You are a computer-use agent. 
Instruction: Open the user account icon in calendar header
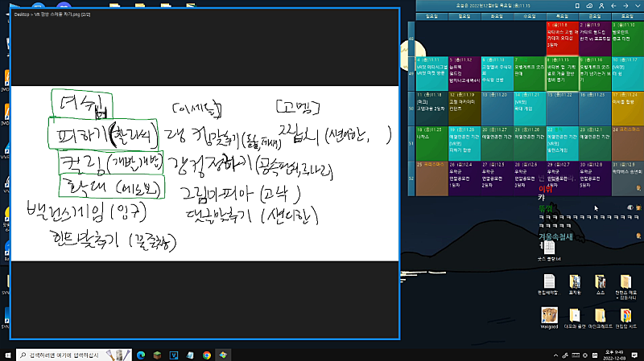(x=601, y=6)
